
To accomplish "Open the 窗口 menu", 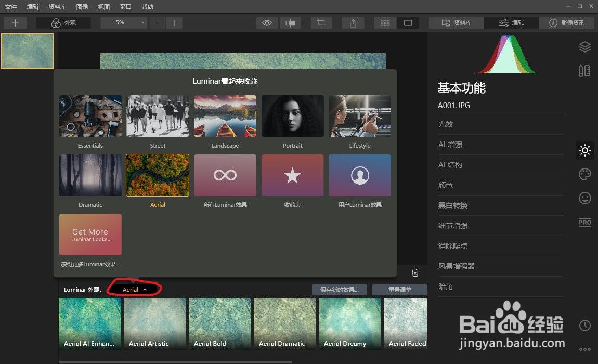I will click(x=125, y=6).
